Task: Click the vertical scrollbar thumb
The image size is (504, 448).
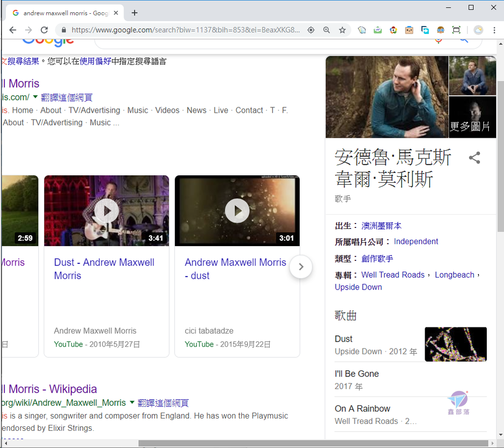Action: pyautogui.click(x=501, y=156)
